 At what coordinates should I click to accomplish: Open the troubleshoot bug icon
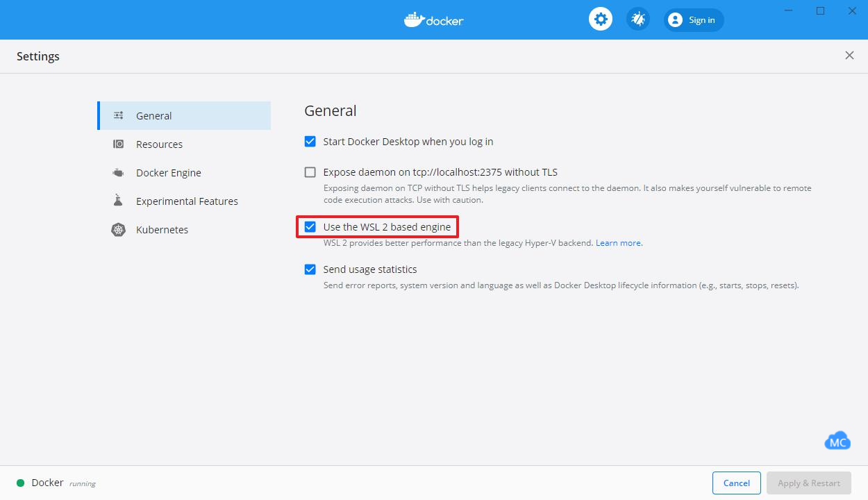coord(637,19)
